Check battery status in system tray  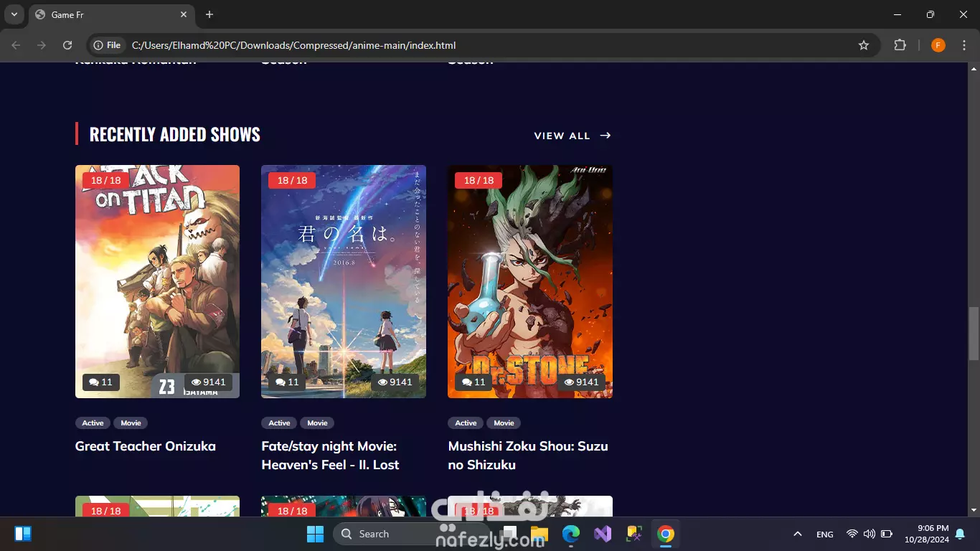coord(887,534)
